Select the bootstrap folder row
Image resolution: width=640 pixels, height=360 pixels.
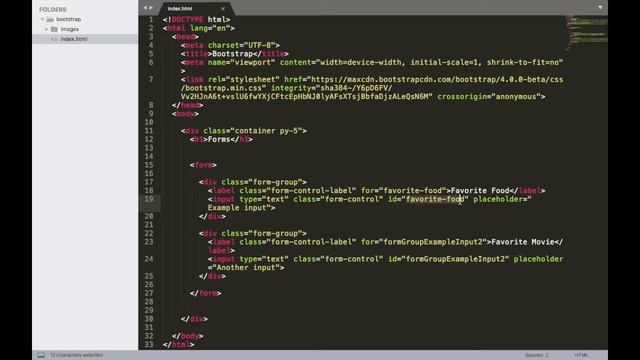point(85,19)
